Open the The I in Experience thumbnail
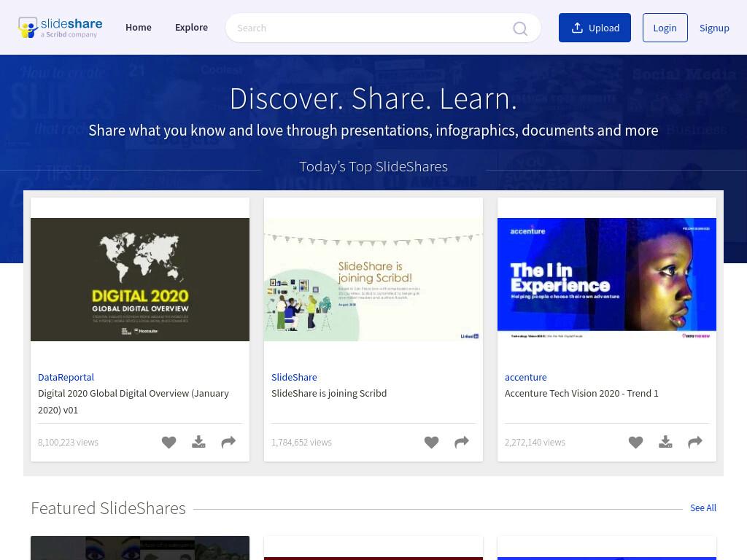The height and width of the screenshot is (560, 747). (x=607, y=279)
